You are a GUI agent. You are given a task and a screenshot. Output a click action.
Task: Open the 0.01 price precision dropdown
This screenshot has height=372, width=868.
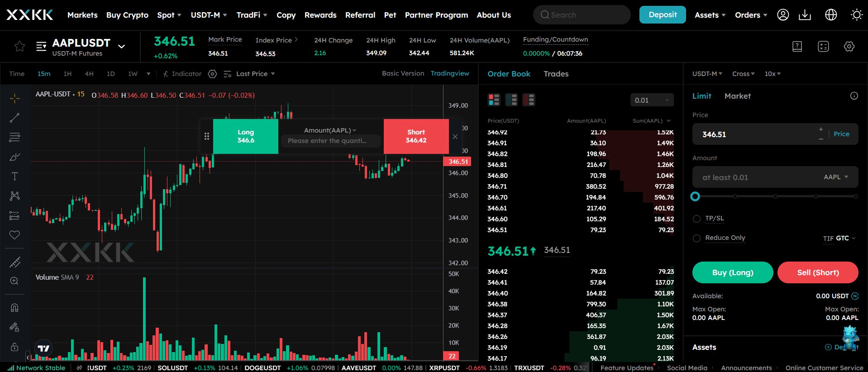(652, 100)
